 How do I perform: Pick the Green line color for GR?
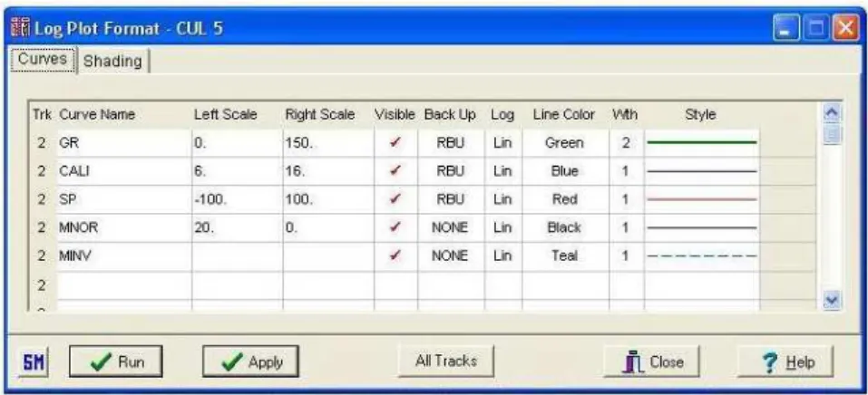click(565, 143)
